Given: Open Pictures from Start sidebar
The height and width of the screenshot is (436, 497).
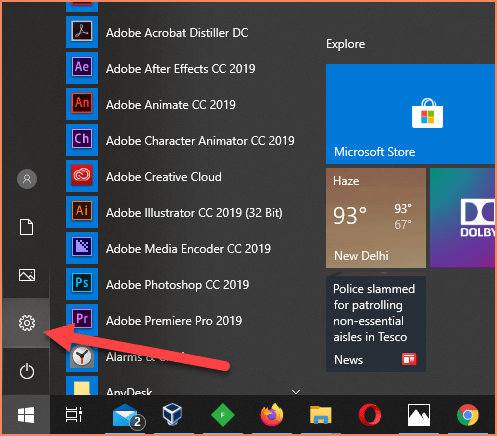Looking at the screenshot, I should (27, 275).
